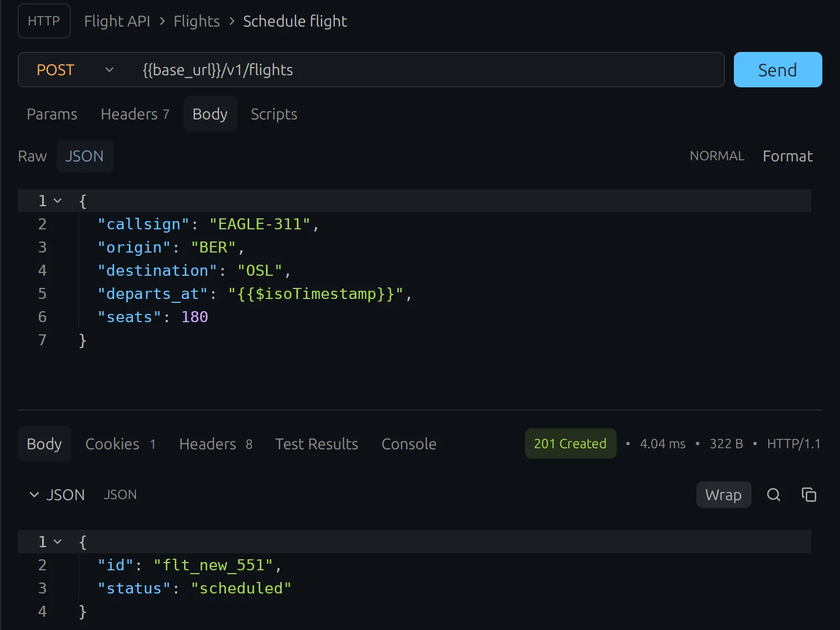The height and width of the screenshot is (630, 840).
Task: Click the JSON language label beside response dropdown
Action: tap(120, 495)
